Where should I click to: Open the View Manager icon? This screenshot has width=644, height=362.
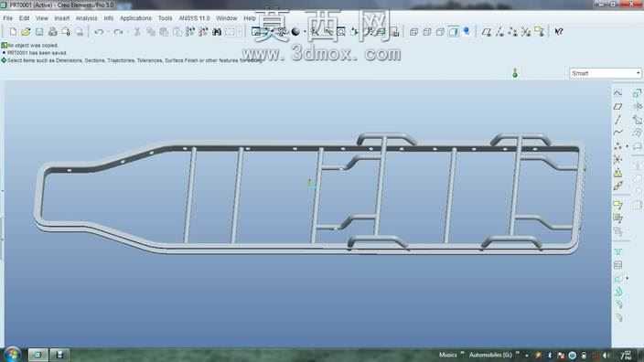tap(394, 32)
